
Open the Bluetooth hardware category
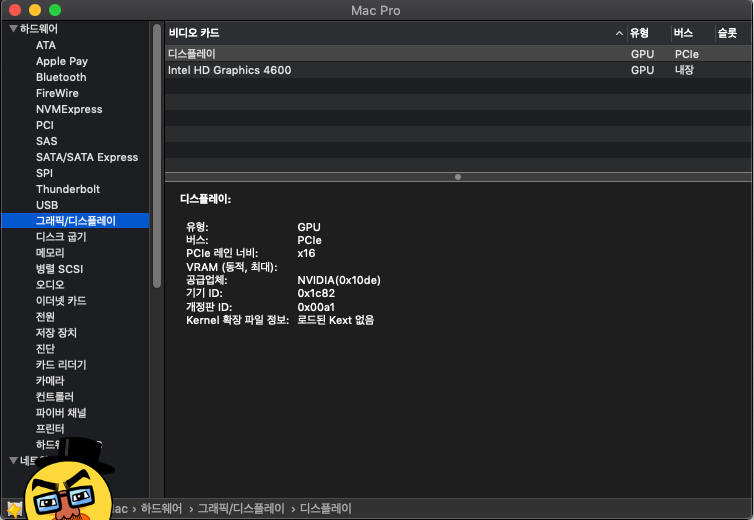coord(61,77)
